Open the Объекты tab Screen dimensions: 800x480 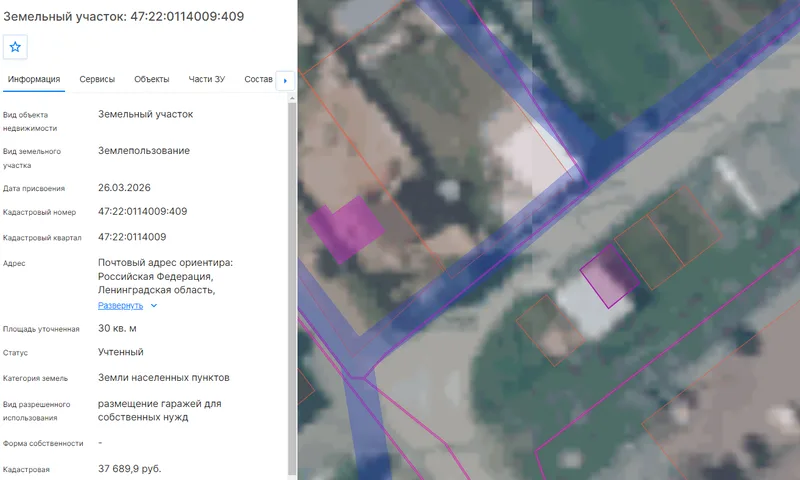pos(152,79)
